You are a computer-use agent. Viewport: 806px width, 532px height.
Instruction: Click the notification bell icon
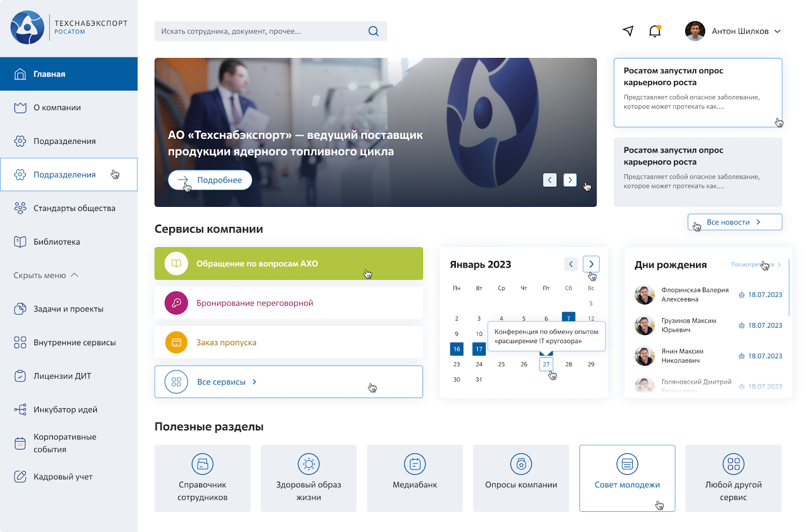coord(654,31)
